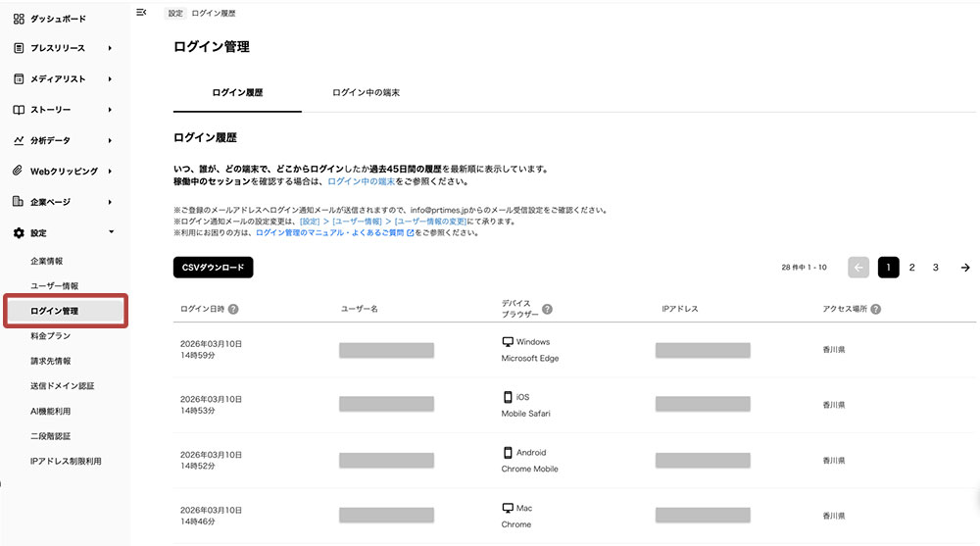Image resolution: width=980 pixels, height=546 pixels.
Task: Click the Webクリッピング paperclip icon
Action: [19, 171]
